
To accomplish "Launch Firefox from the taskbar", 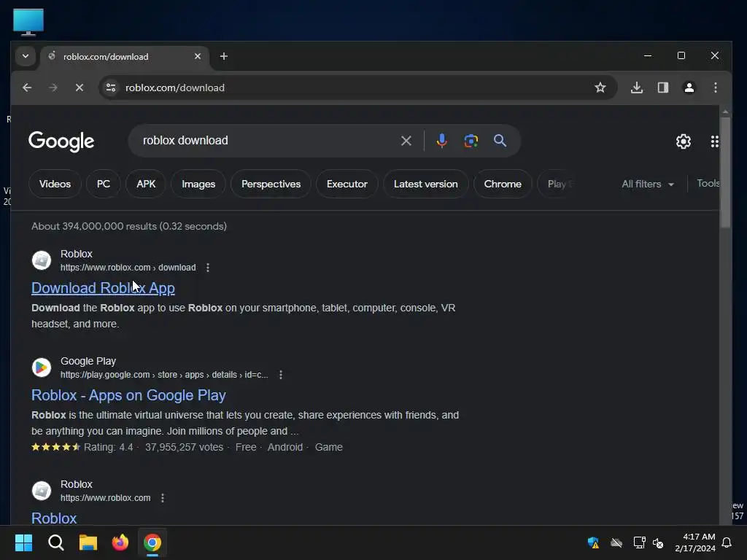I will click(x=120, y=542).
